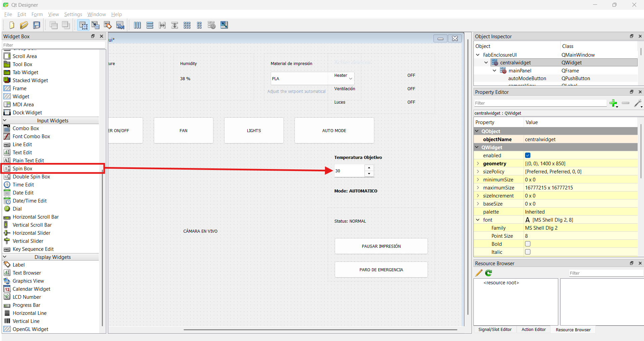
Task: Send selected widget to back
Action: pos(54,25)
